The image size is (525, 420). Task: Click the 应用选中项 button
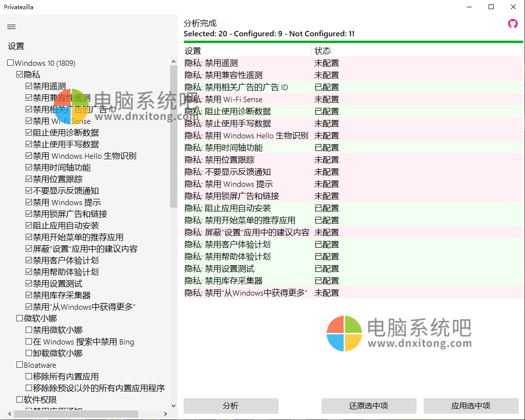click(471, 405)
